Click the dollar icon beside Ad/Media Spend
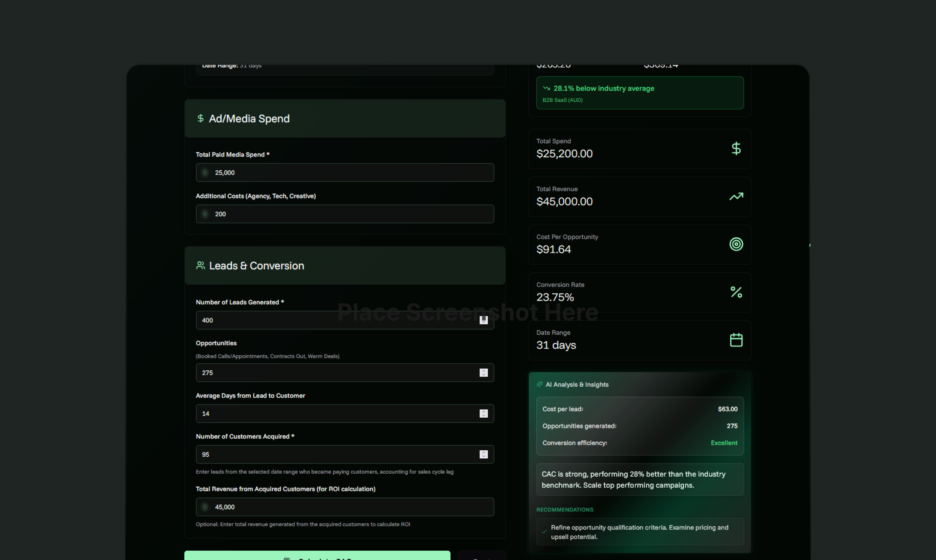The width and height of the screenshot is (936, 560). pos(200,118)
